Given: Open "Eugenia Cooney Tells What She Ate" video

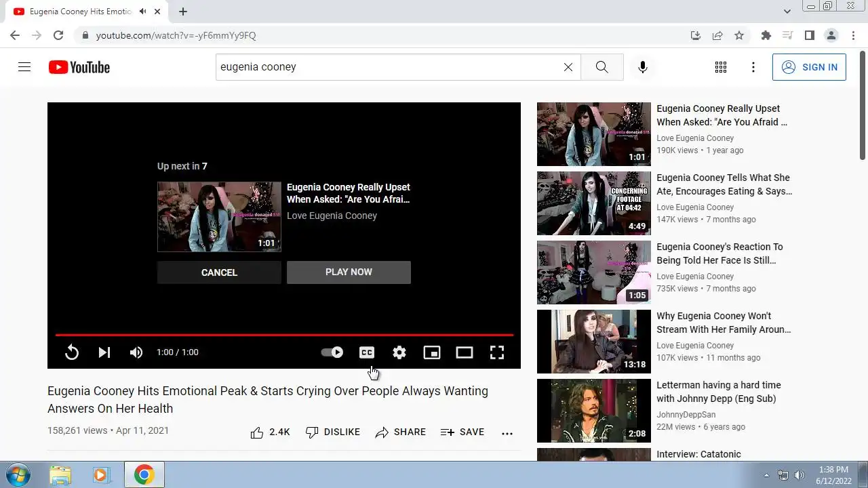Looking at the screenshot, I should pyautogui.click(x=724, y=184).
